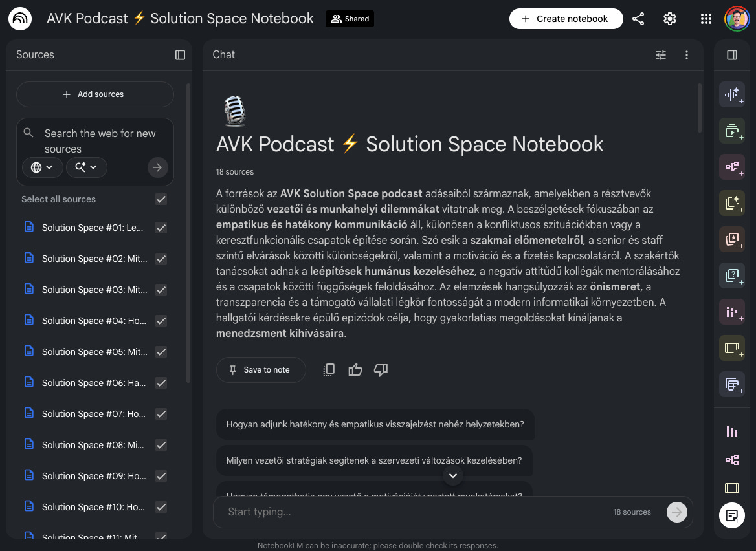
Task: Click the notebook title in the header
Action: tap(180, 19)
